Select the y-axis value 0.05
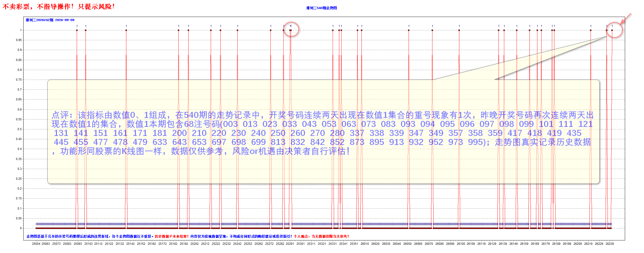This screenshot has height=253, width=644. (19, 218)
